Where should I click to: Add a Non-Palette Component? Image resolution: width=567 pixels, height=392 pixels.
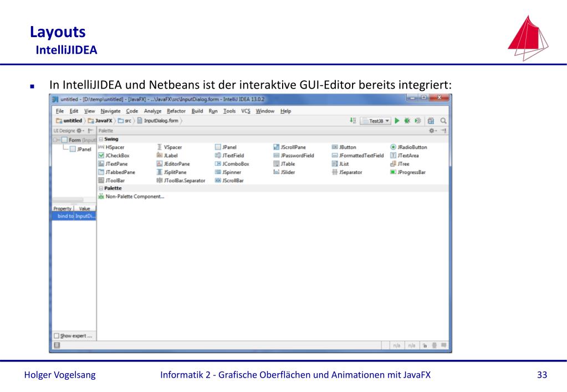tap(131, 197)
